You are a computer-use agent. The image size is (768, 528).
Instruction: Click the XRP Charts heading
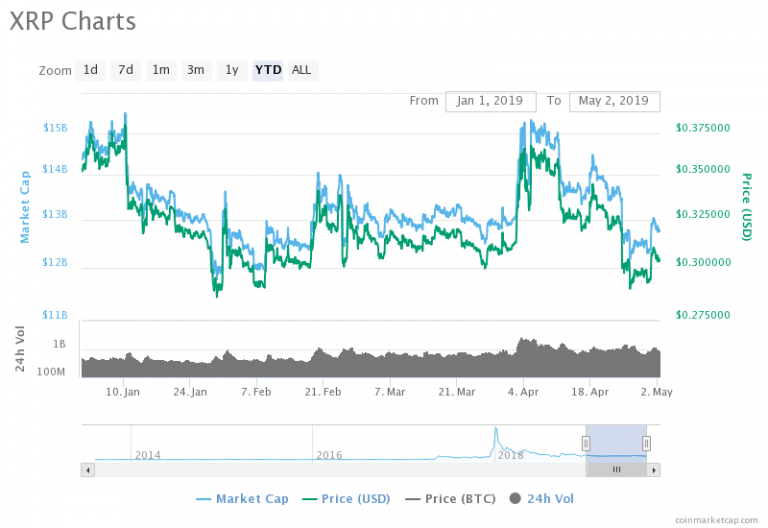(73, 22)
